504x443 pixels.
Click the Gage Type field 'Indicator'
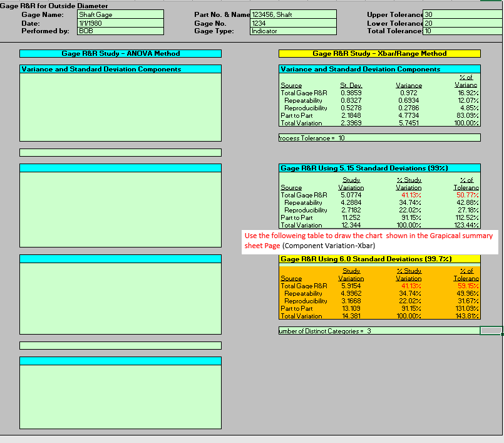pyautogui.click(x=293, y=31)
